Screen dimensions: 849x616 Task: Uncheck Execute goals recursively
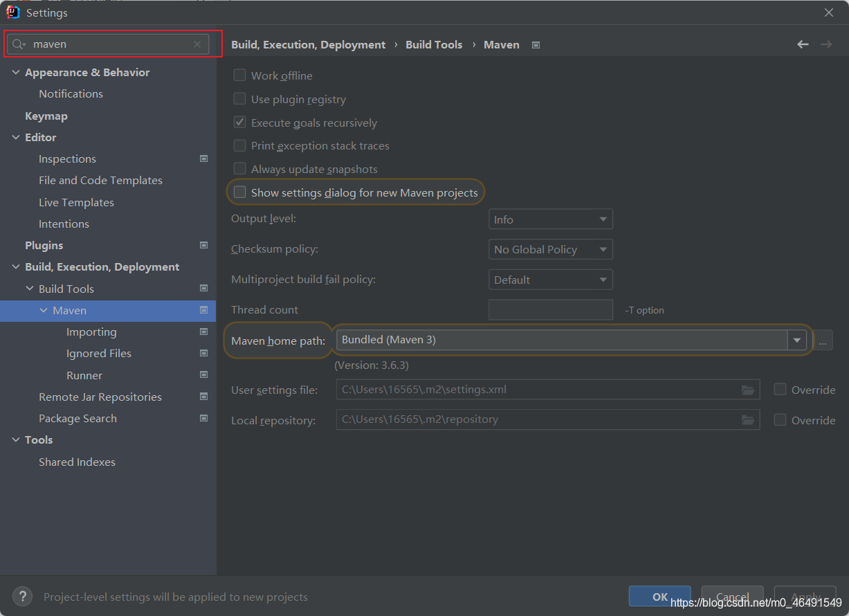[x=239, y=123]
